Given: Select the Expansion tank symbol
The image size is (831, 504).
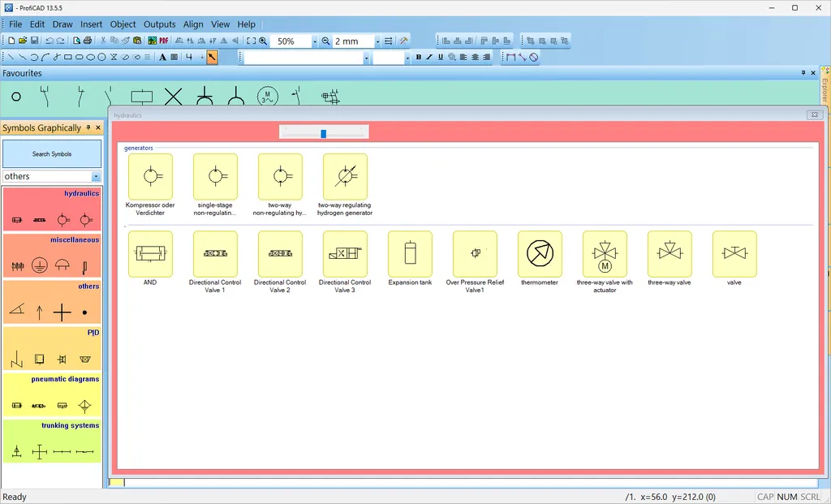Looking at the screenshot, I should click(410, 254).
